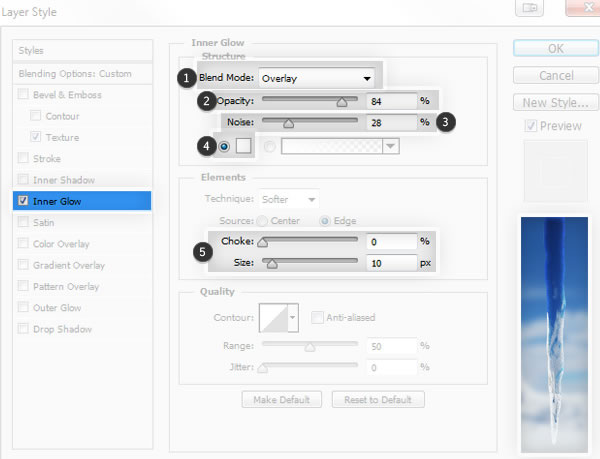Screen dimensions: 600x459
Task: Click the Size value input field
Action: point(391,263)
